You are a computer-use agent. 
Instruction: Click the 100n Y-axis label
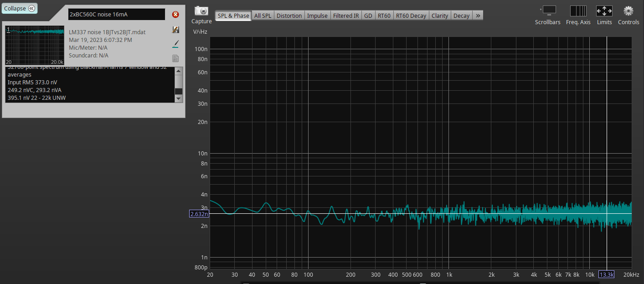pyautogui.click(x=201, y=49)
